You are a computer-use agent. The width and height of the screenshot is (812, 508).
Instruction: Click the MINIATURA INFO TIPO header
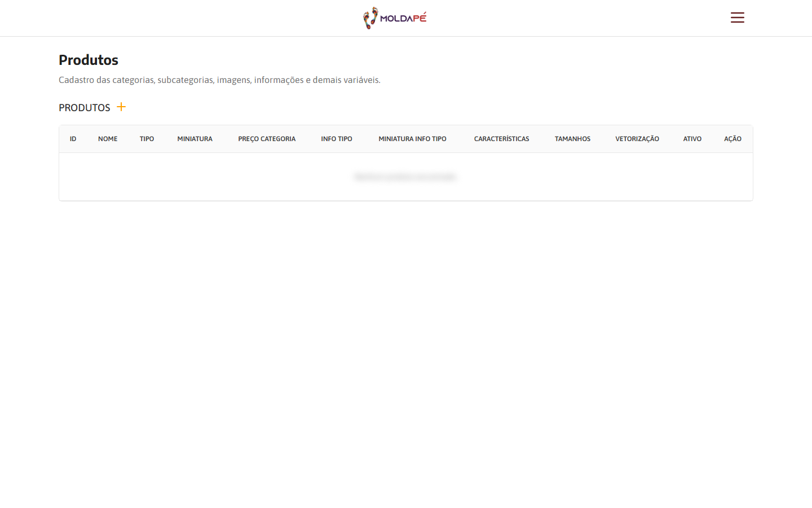coord(412,139)
